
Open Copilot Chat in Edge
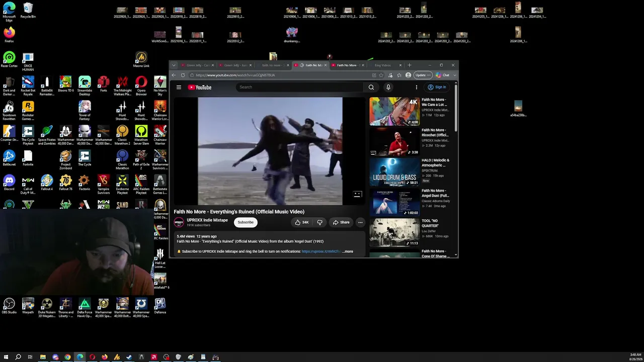click(x=443, y=75)
